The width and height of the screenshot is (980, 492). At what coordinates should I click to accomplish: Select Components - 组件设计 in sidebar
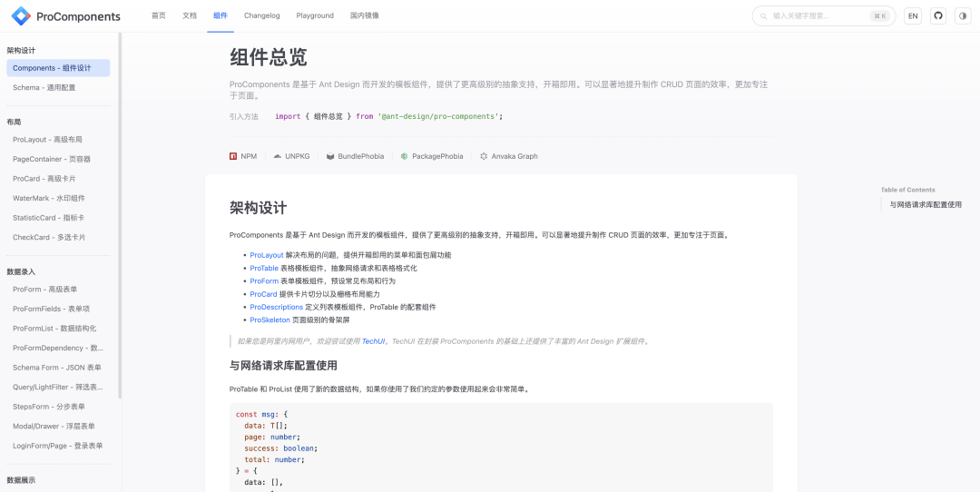58,68
